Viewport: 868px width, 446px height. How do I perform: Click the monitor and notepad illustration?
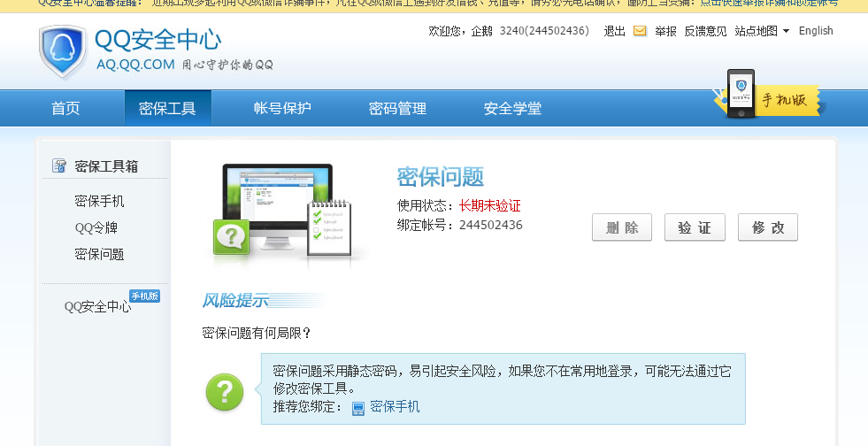pyautogui.click(x=283, y=215)
